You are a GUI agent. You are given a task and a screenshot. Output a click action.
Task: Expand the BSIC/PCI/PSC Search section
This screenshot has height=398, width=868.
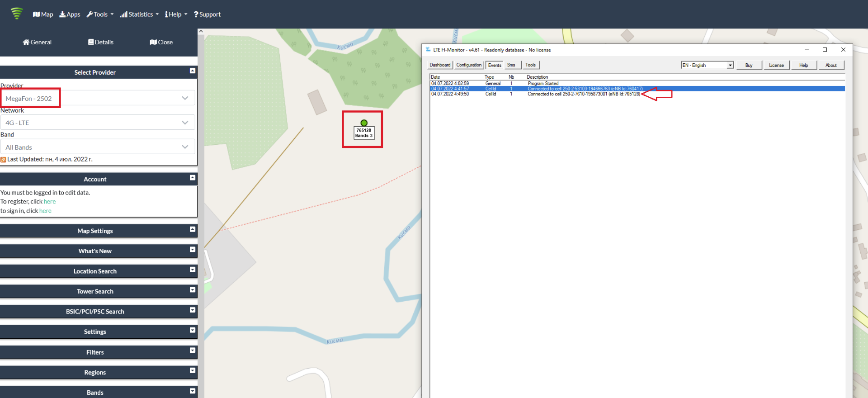[193, 310]
